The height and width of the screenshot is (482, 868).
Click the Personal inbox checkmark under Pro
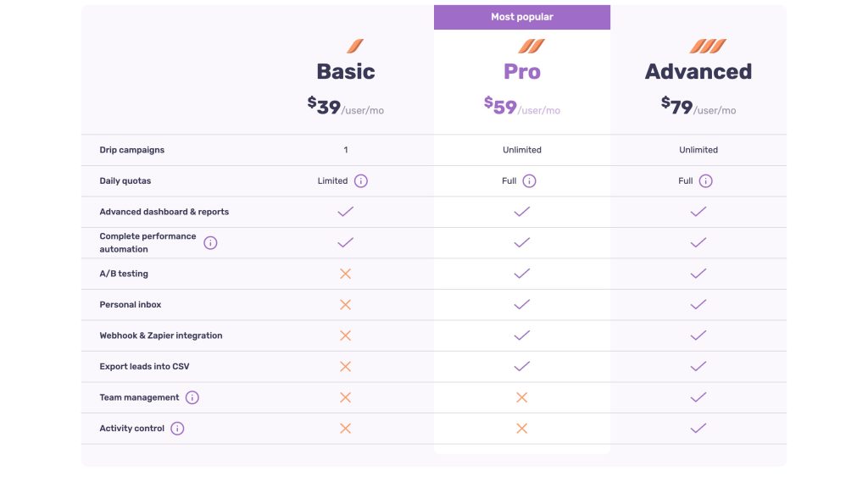522,304
